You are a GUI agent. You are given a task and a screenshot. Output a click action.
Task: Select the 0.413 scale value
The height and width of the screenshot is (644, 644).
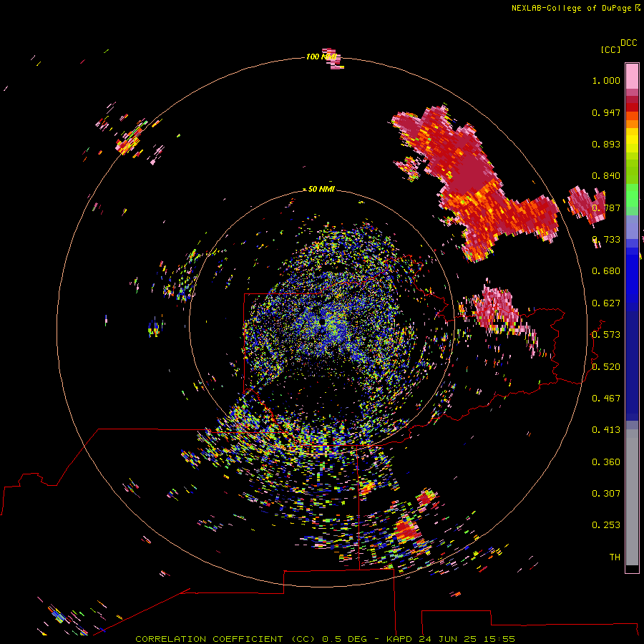[x=606, y=430]
